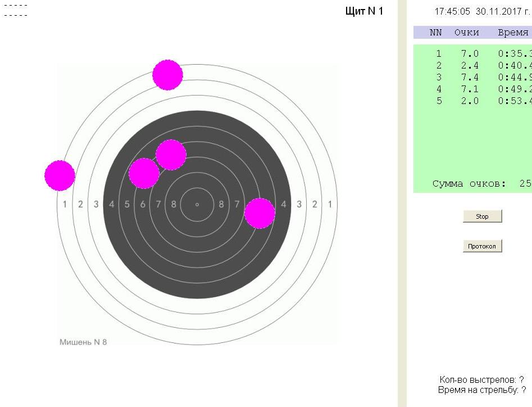
Task: Click the magenta shot marker at target top
Action: click(x=167, y=75)
